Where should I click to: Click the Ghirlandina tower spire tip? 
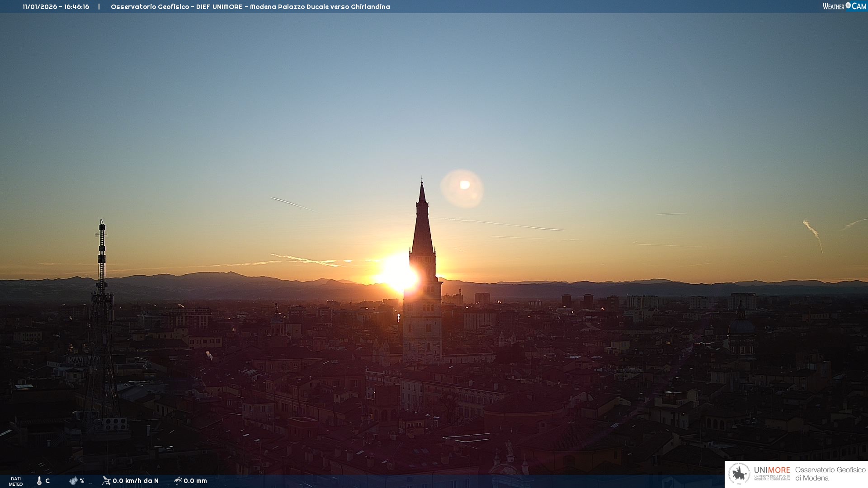pos(422,183)
